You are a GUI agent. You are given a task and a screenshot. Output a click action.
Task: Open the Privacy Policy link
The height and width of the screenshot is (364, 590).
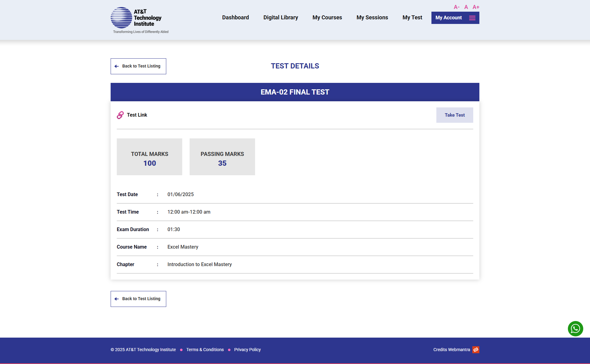[247, 350]
